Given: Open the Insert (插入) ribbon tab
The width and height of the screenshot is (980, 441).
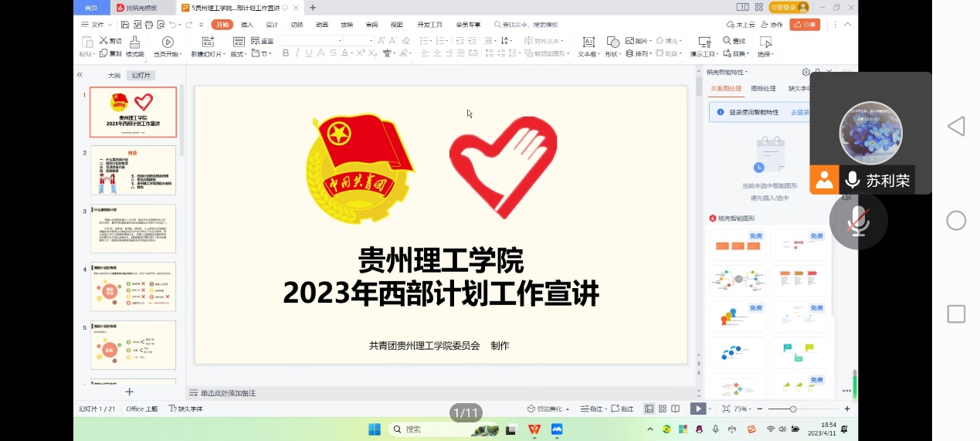Looking at the screenshot, I should coord(247,25).
